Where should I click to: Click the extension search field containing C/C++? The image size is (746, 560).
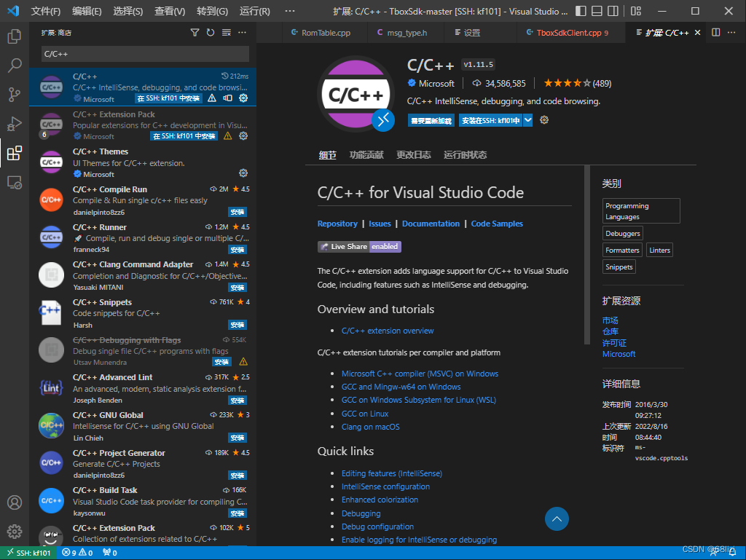tap(145, 54)
